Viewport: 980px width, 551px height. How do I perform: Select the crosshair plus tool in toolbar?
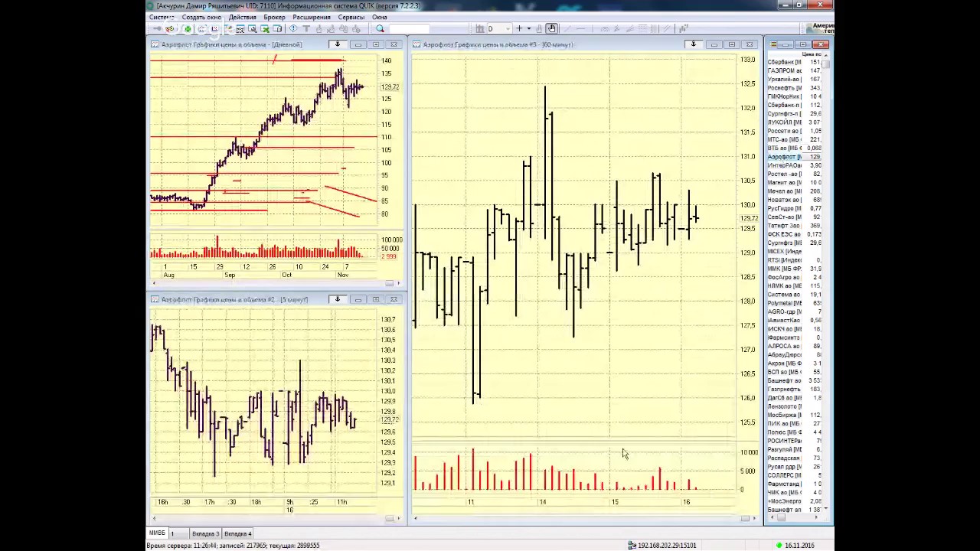pyautogui.click(x=518, y=29)
